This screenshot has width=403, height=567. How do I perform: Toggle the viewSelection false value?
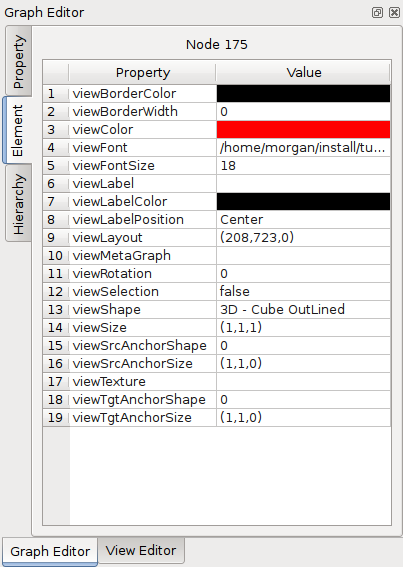pos(304,291)
